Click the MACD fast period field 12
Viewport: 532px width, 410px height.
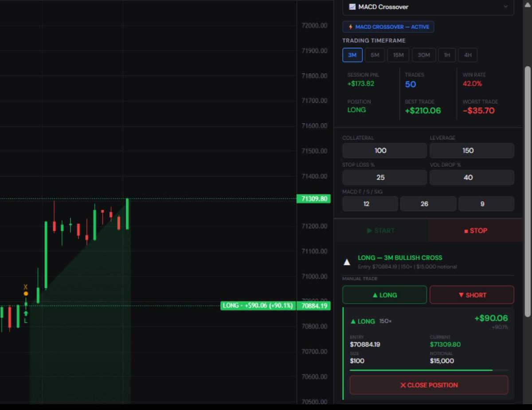click(370, 204)
